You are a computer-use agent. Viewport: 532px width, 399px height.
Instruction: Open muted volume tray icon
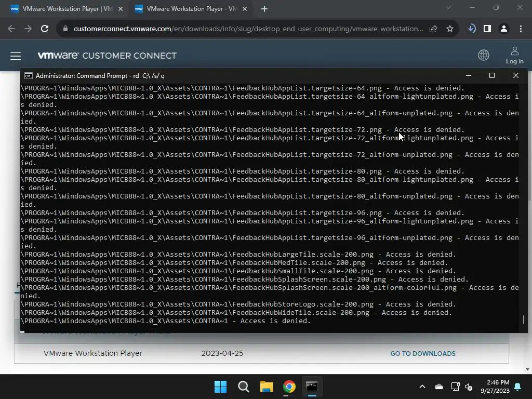tap(469, 387)
